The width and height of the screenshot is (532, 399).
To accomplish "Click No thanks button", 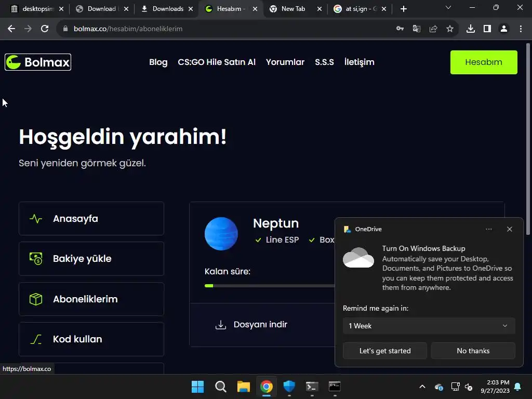I will 473,351.
